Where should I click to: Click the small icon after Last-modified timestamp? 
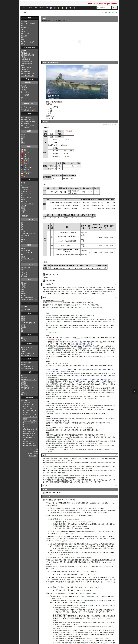(x=66, y=21)
